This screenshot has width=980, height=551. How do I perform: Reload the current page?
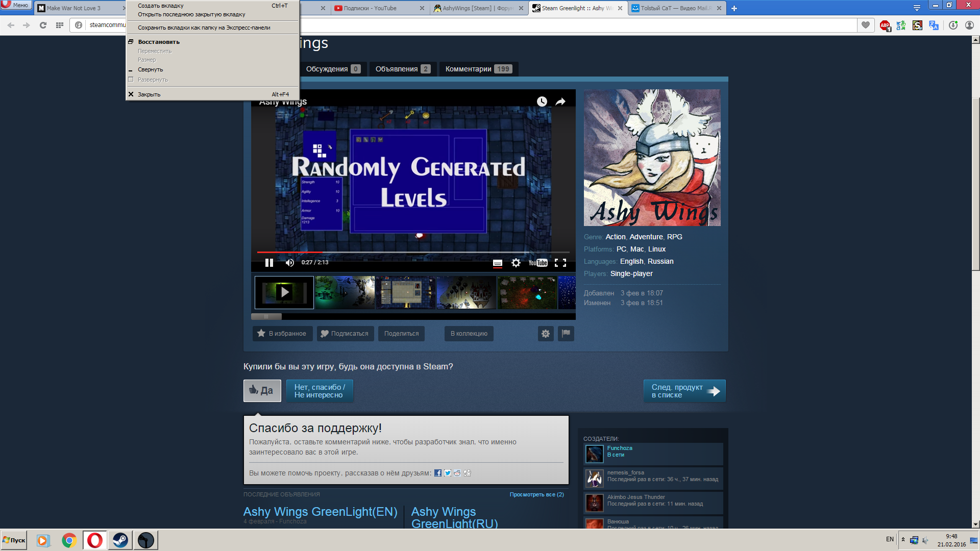tap(43, 25)
